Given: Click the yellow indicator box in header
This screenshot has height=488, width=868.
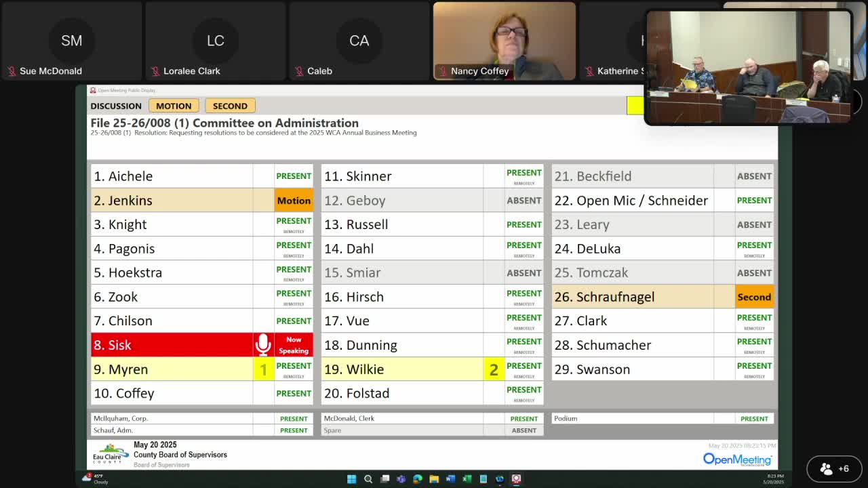Looking at the screenshot, I should pos(635,106).
